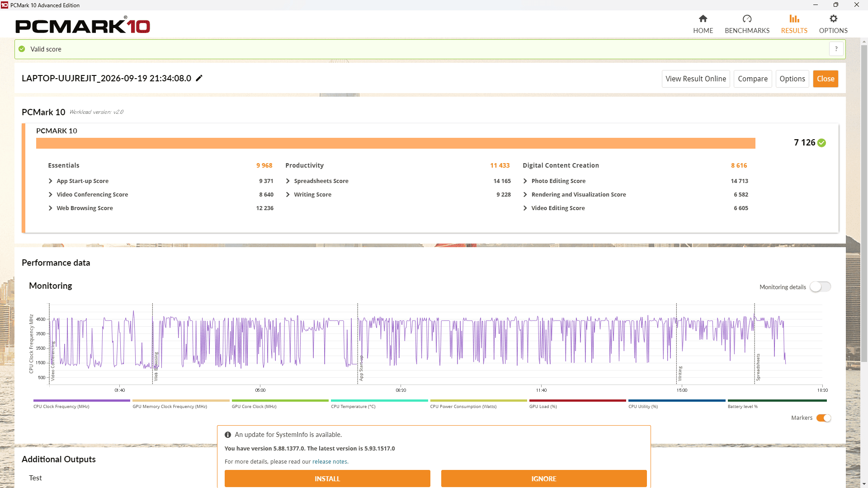Click the info icon in update notice
This screenshot has width=868, height=488.
click(228, 435)
